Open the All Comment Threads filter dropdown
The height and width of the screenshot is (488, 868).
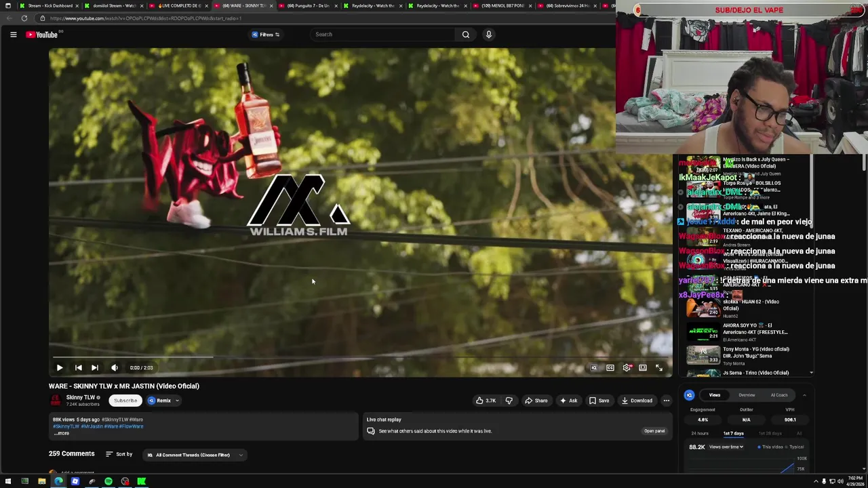pyautogui.click(x=194, y=455)
